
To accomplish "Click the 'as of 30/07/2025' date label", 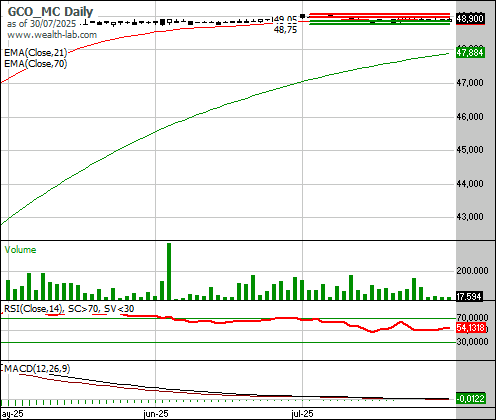I will 41,24.
